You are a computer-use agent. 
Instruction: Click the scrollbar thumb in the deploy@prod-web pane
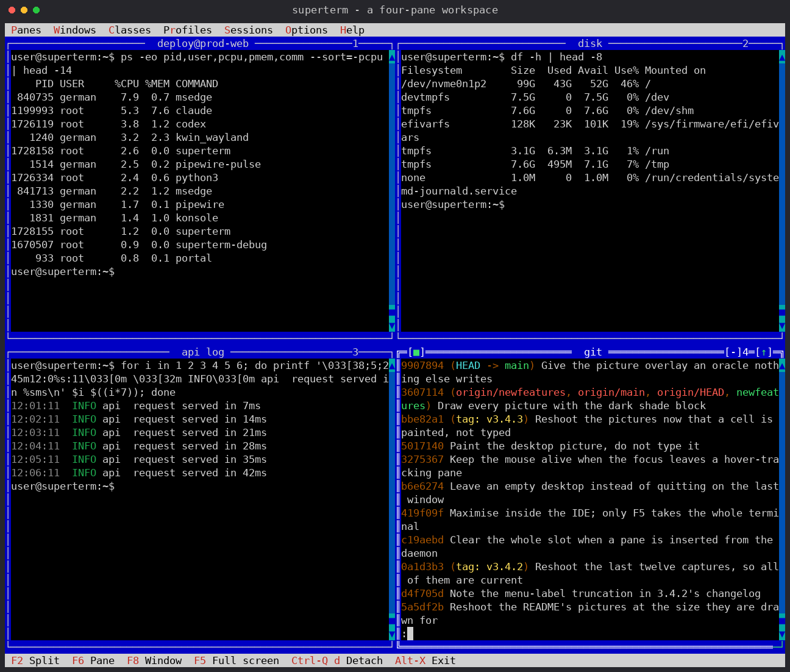[x=392, y=312]
